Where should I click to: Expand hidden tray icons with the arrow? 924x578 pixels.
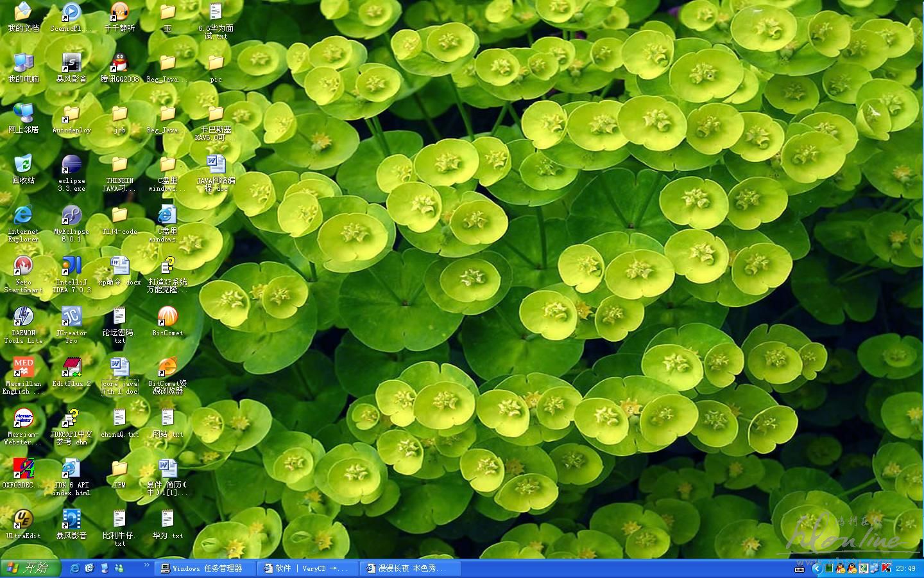coord(816,568)
